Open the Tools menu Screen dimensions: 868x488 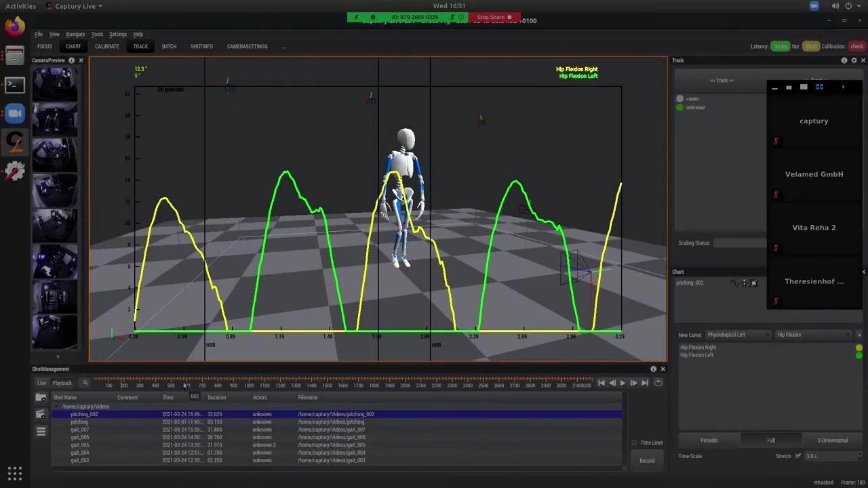[97, 34]
